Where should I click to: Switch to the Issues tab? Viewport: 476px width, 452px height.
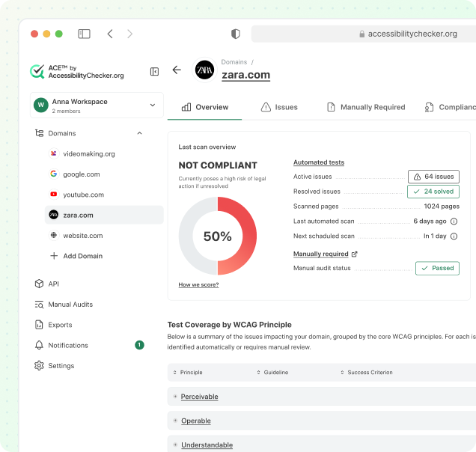[279, 107]
